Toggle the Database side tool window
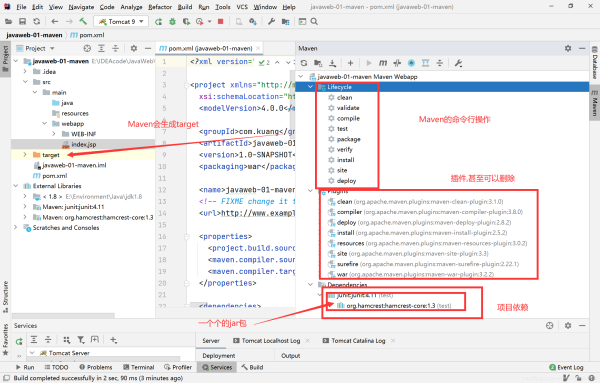Screen dimensions: 600x383 tap(595, 63)
